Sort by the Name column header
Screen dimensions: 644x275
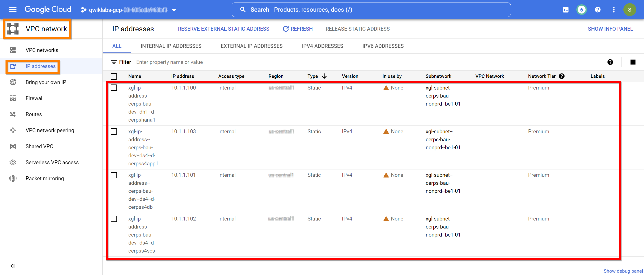135,76
